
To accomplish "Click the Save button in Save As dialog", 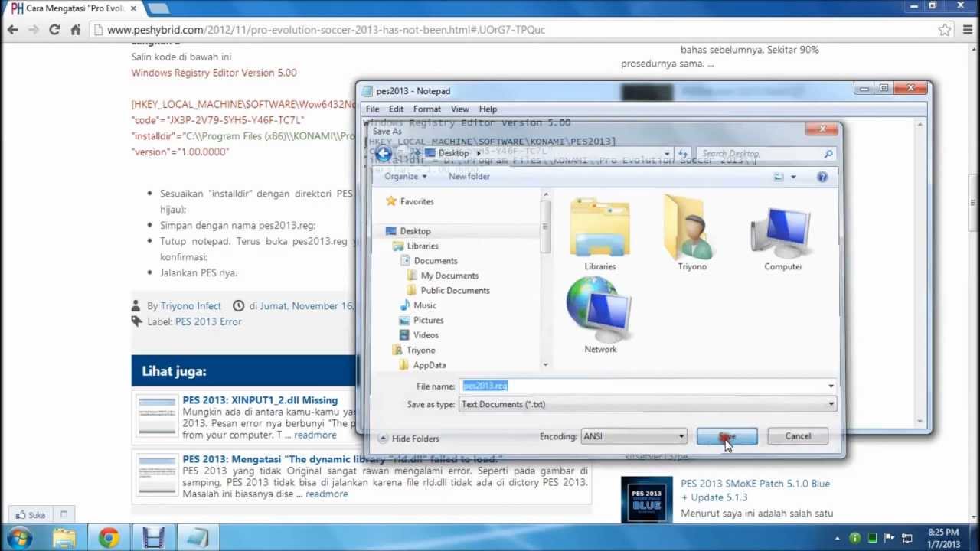I will pos(727,436).
